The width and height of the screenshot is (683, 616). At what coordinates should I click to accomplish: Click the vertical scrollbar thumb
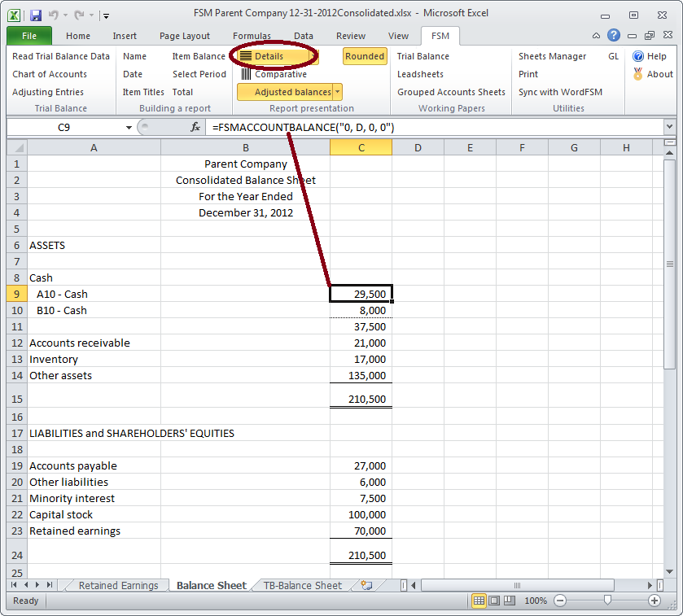point(669,264)
